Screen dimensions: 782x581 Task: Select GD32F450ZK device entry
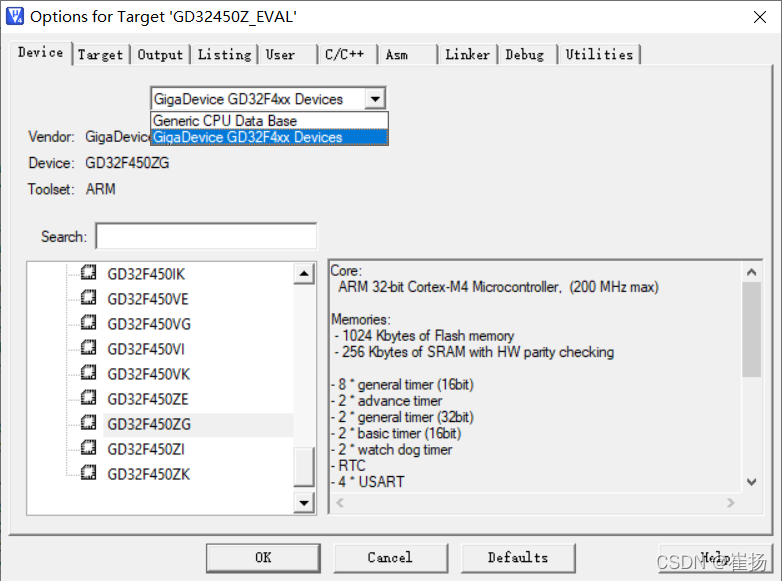pyautogui.click(x=149, y=474)
